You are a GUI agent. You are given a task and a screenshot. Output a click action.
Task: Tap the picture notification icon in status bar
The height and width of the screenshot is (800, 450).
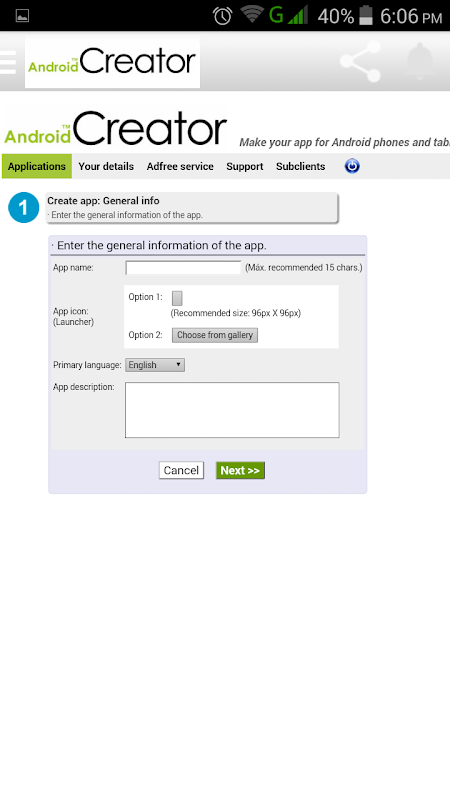(x=22, y=16)
